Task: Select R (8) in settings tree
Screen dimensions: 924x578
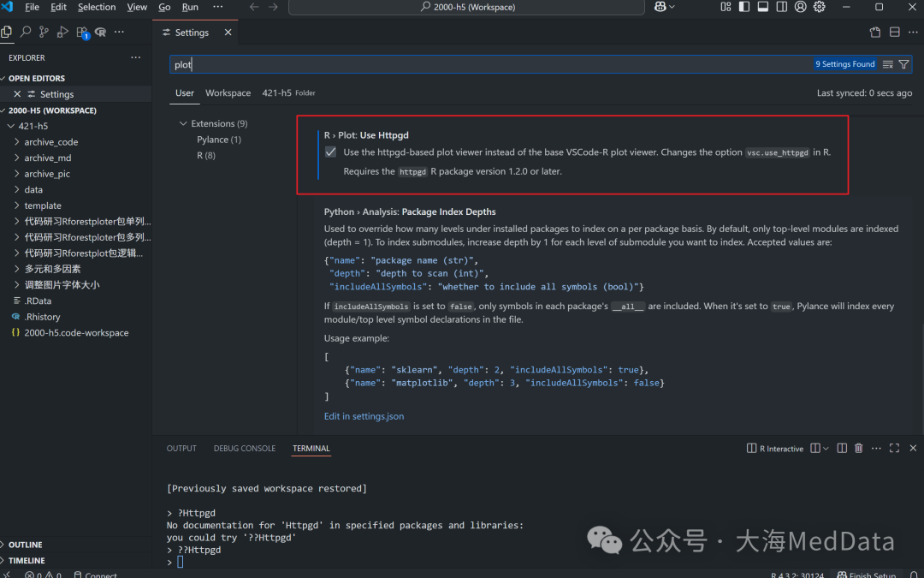Action: (x=205, y=155)
